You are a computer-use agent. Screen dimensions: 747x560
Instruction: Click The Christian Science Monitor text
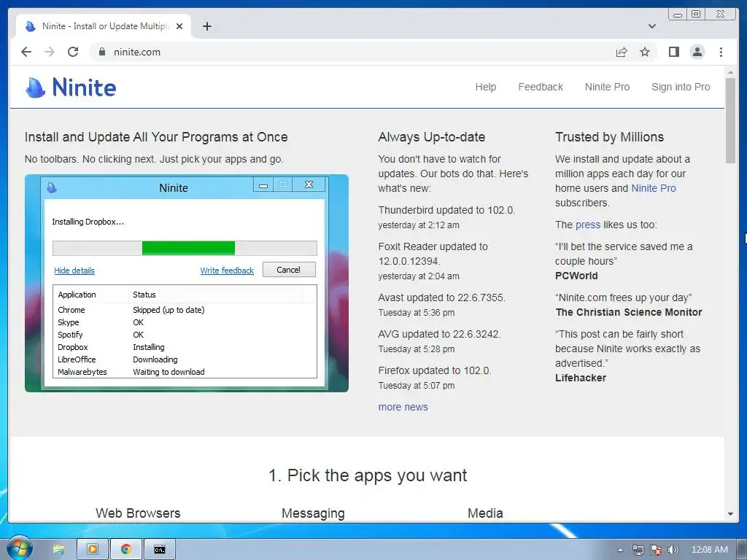[x=629, y=312]
